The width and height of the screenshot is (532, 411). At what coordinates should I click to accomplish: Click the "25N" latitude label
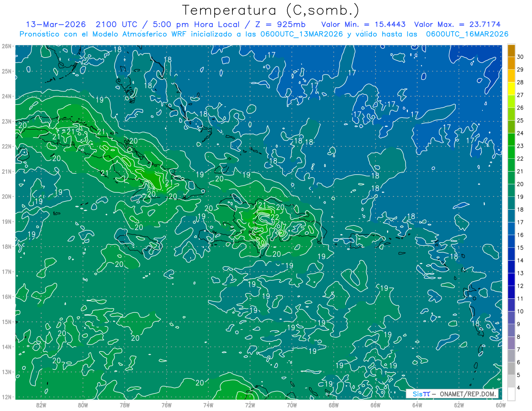tap(6, 71)
